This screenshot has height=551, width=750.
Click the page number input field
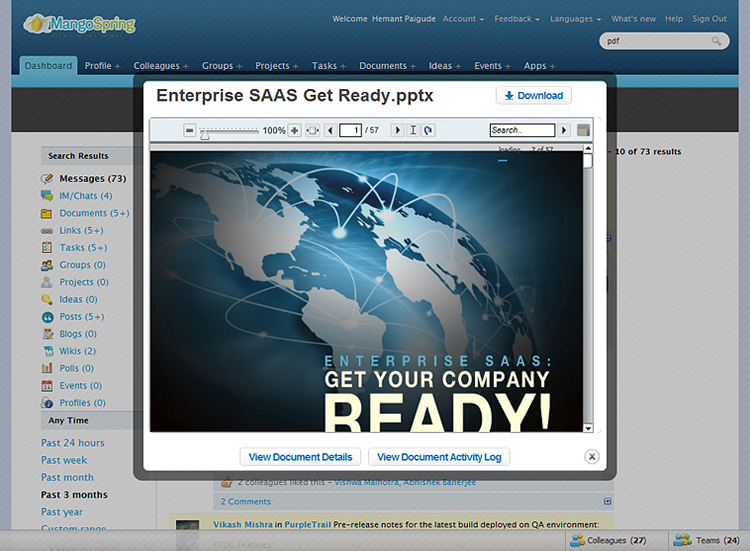coord(350,130)
